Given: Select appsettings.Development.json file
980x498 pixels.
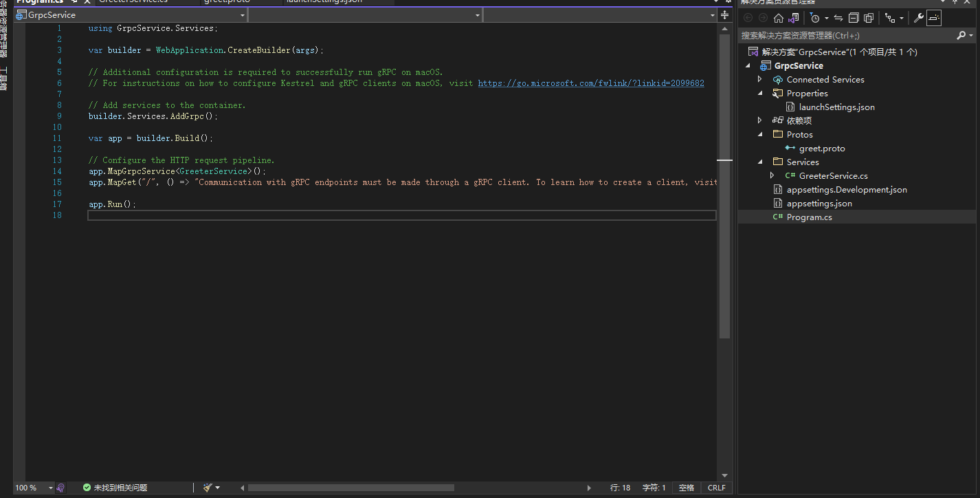Looking at the screenshot, I should [x=847, y=190].
